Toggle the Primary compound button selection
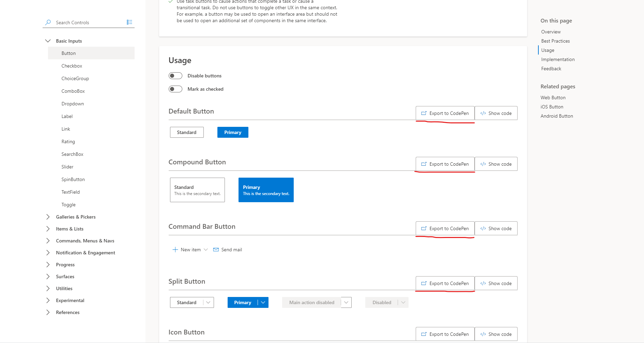This screenshot has height=343, width=644. click(x=266, y=190)
